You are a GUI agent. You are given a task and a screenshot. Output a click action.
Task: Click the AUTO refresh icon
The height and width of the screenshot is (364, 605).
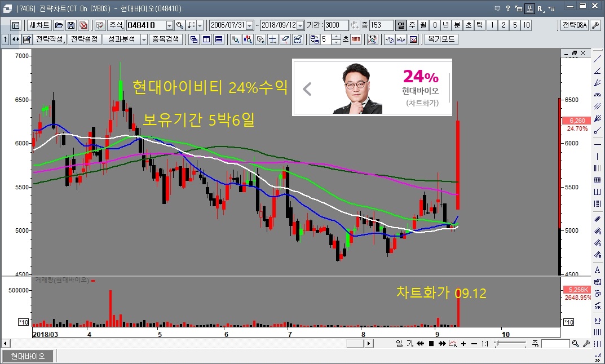pyautogui.click(x=356, y=39)
